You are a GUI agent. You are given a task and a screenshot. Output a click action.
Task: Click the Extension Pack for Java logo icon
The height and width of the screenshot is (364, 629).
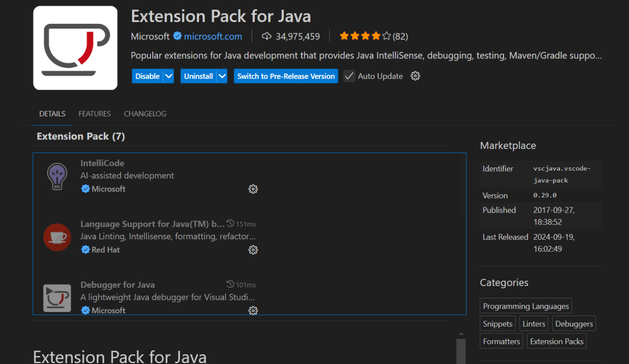[75, 48]
